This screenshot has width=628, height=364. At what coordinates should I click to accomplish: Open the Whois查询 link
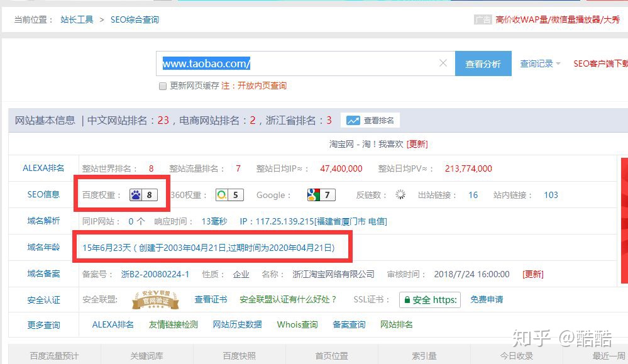[297, 324]
